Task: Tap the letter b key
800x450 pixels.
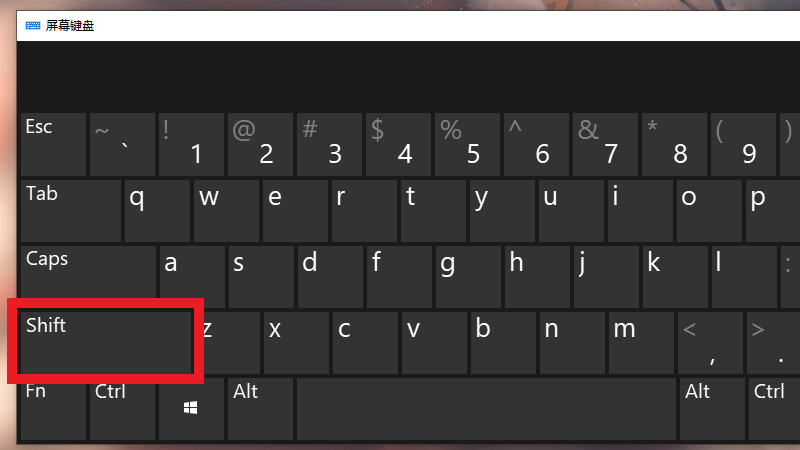Action: click(503, 342)
